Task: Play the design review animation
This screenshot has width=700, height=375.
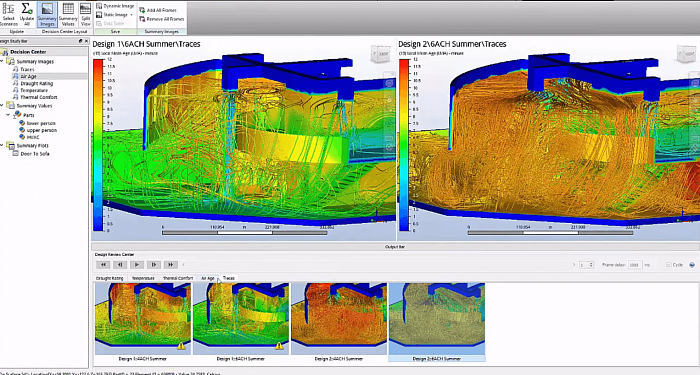Action: (x=137, y=265)
